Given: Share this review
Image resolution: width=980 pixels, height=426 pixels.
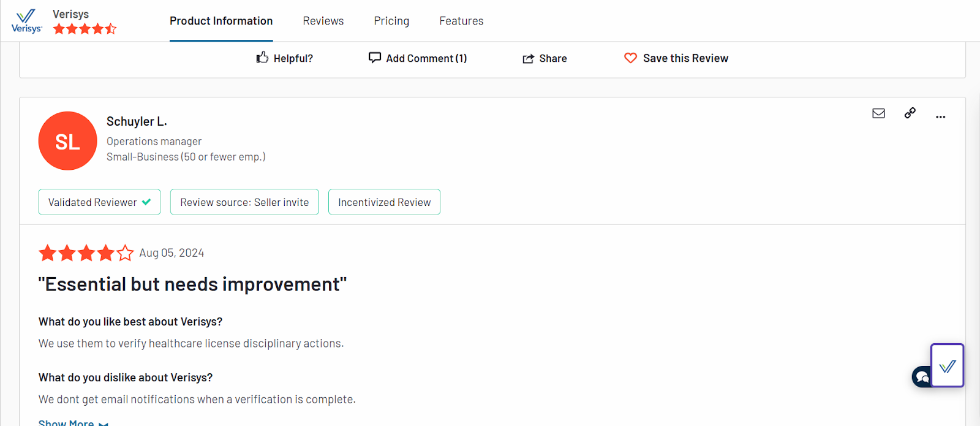Looking at the screenshot, I should (545, 58).
